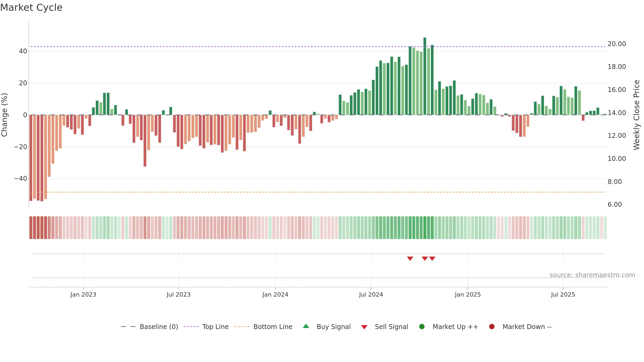Toggle Market Down -- legend entry
The image size is (644, 362).
point(520,327)
